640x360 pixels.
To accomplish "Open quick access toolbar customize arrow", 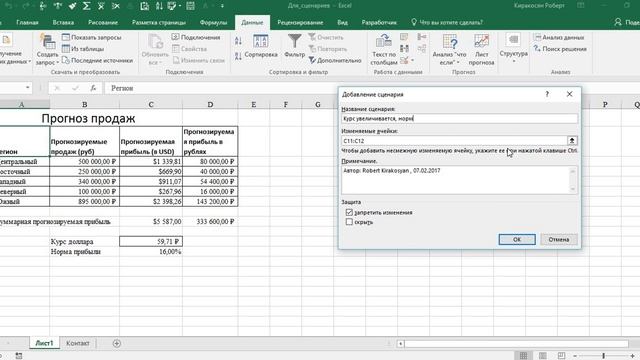I will pyautogui.click(x=222, y=6).
